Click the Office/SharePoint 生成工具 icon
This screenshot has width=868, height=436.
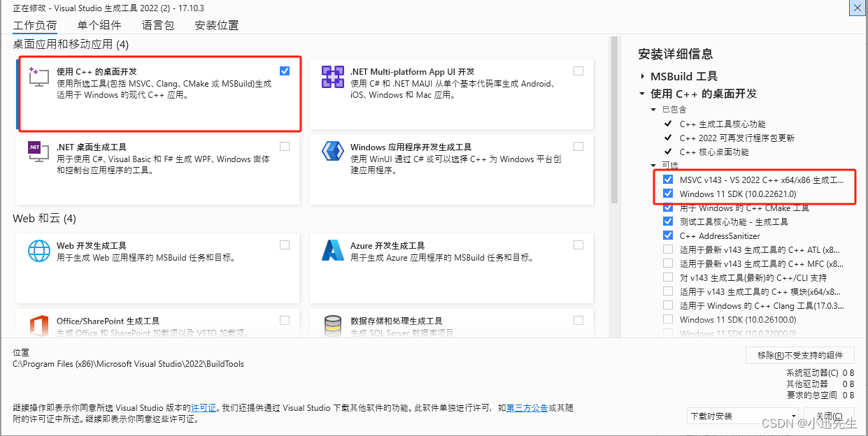pyautogui.click(x=38, y=326)
